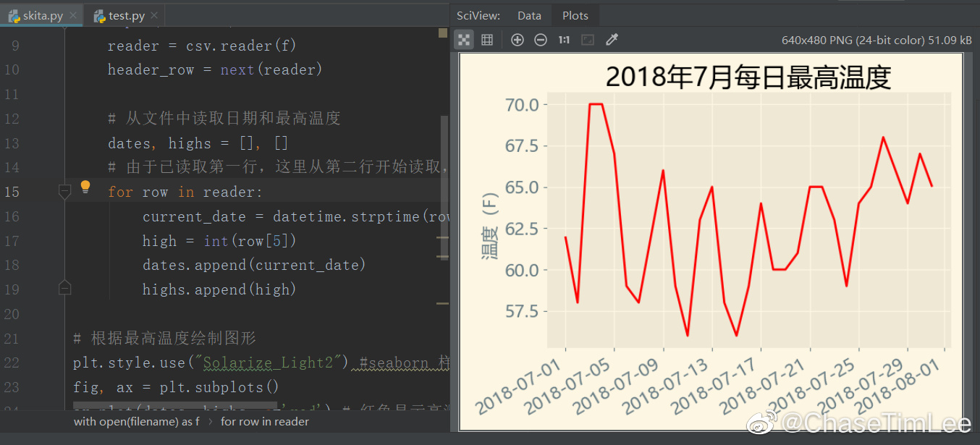980x445 pixels.
Task: Select breadcrumb 'with open(filename) as f'
Action: point(137,421)
